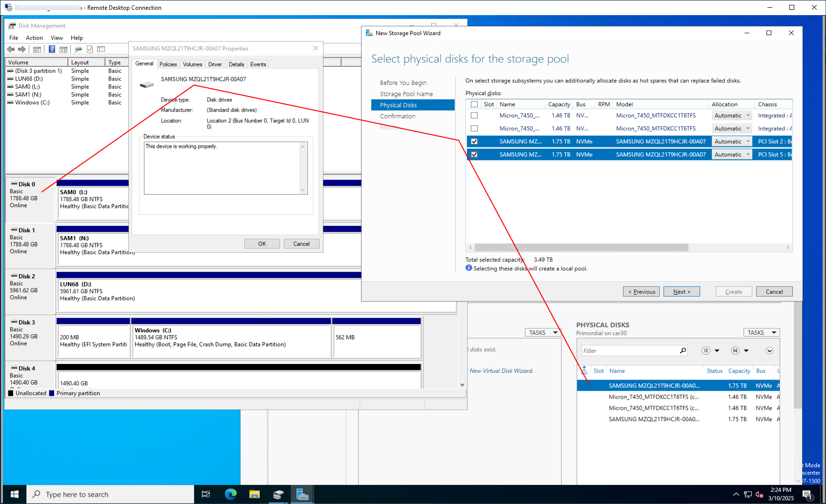Click the info icon next to local pool message

[469, 268]
